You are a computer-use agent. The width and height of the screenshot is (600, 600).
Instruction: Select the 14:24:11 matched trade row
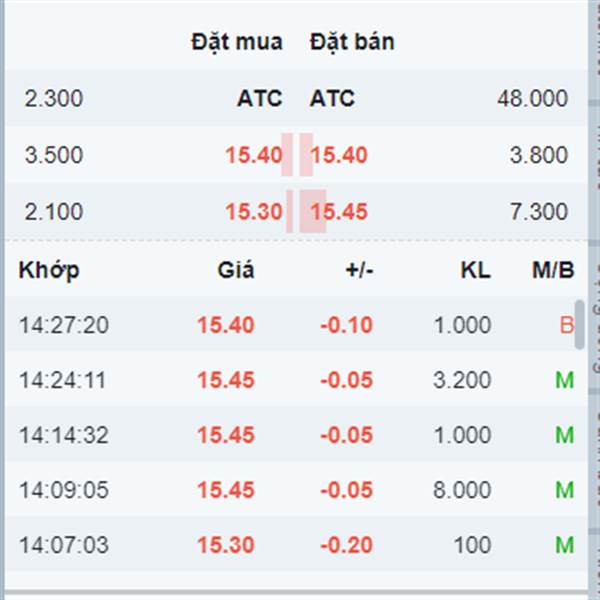(x=290, y=380)
